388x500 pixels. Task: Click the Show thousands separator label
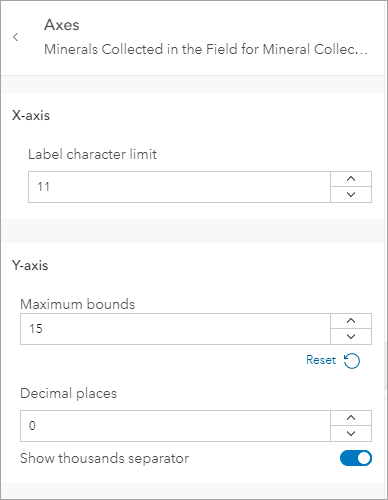[x=104, y=458]
